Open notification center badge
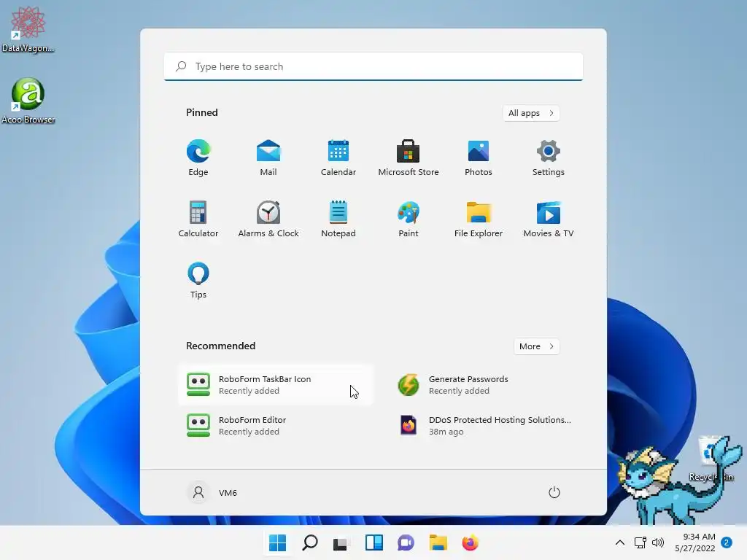This screenshot has height=560, width=747. 727,542
